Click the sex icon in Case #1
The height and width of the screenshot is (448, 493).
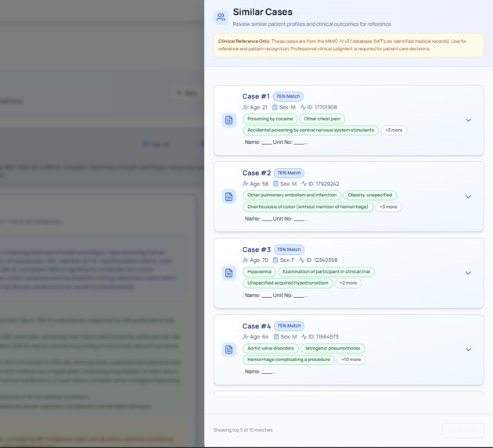click(275, 107)
